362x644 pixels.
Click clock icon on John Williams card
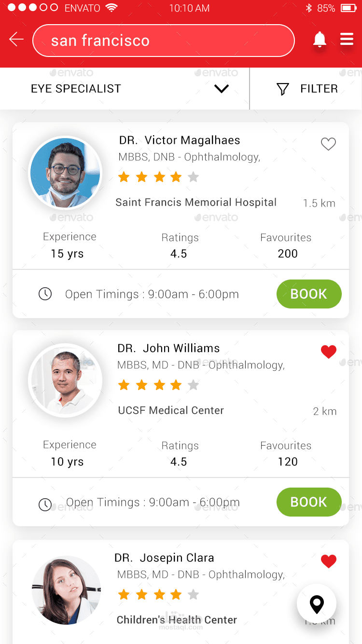click(45, 504)
